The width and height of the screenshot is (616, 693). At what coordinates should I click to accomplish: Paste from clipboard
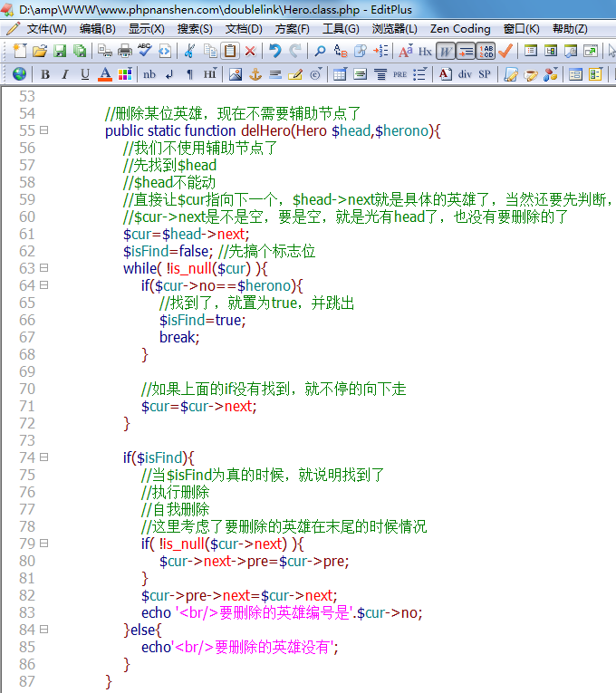[230, 52]
